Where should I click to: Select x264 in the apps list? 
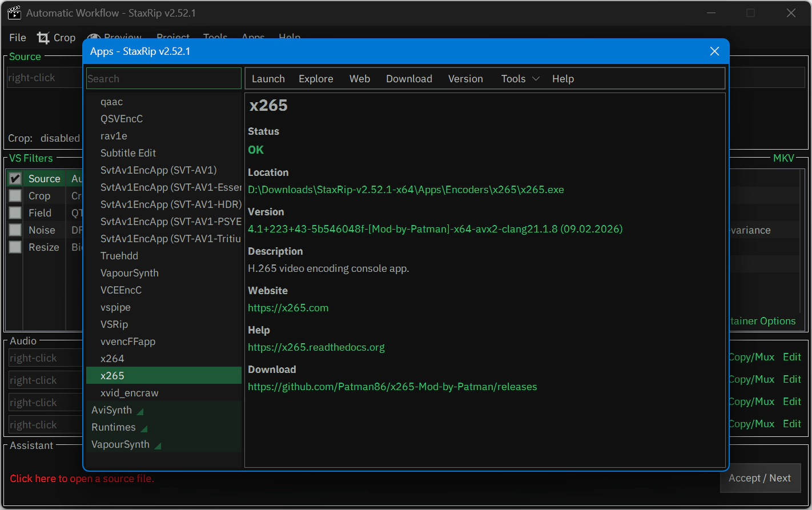click(112, 359)
